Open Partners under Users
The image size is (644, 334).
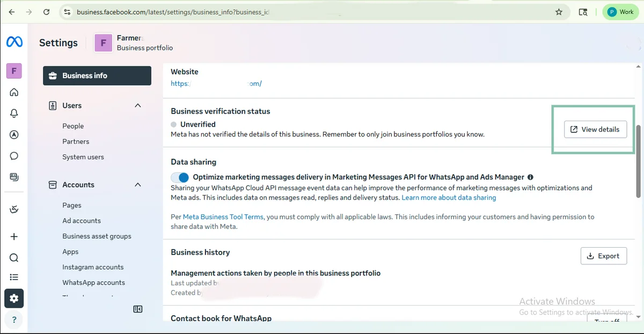tap(76, 142)
